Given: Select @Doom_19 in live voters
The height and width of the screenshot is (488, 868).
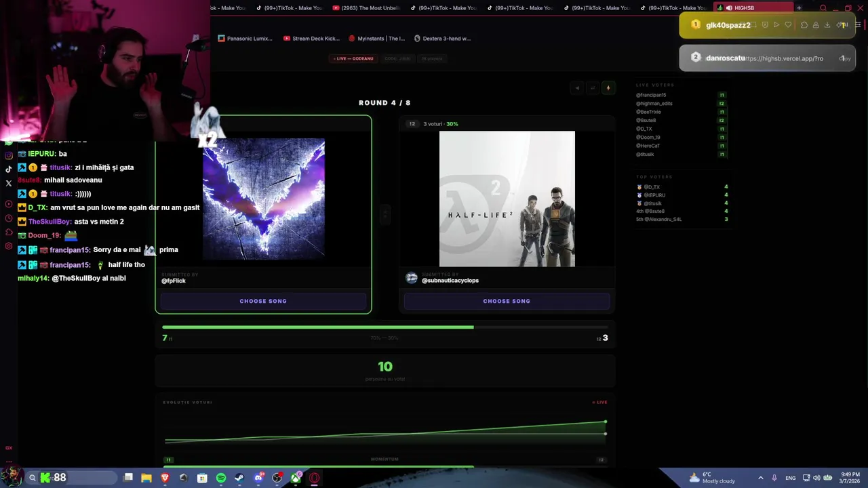Looking at the screenshot, I should click(x=648, y=138).
